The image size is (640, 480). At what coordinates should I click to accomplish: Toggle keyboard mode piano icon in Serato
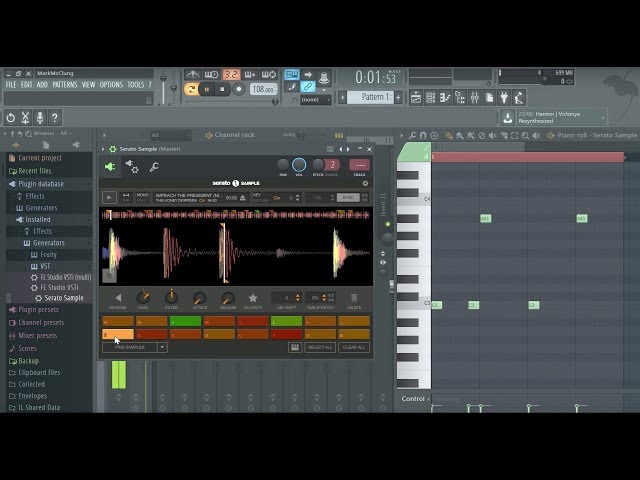[x=295, y=347]
